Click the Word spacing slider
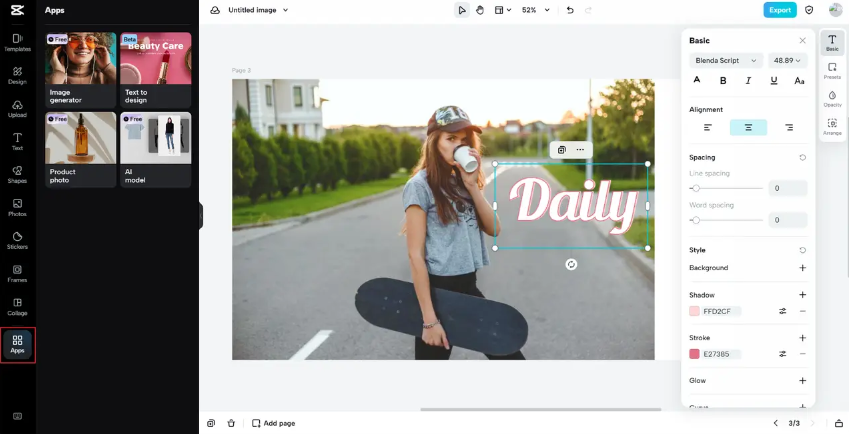This screenshot has height=434, width=849. click(x=726, y=220)
